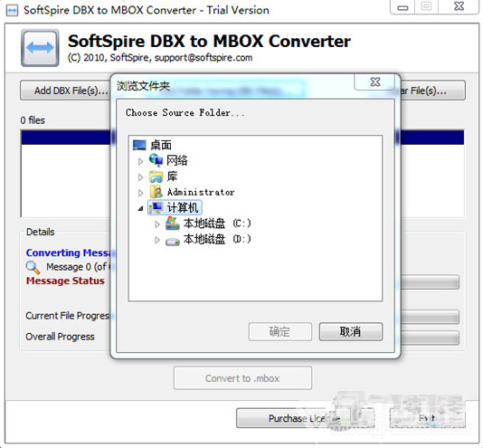
Task: Click the 'Choose Source Folder...' prompt text
Action: [x=185, y=112]
